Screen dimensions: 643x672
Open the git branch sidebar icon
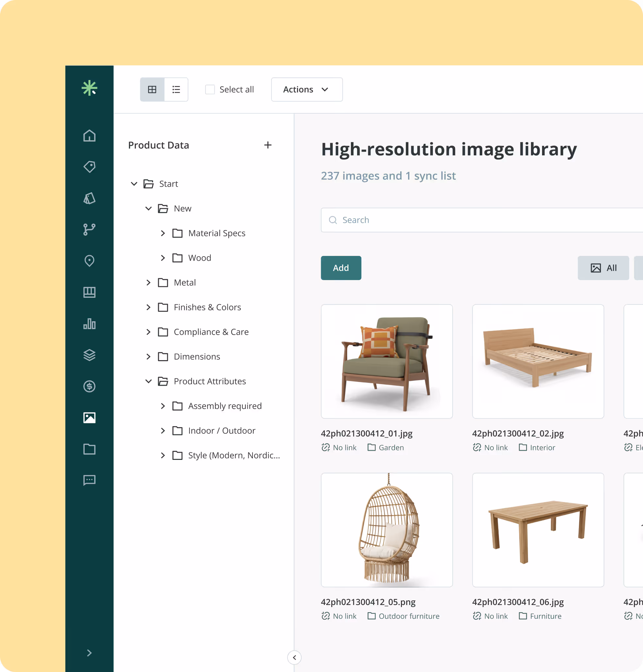(90, 229)
